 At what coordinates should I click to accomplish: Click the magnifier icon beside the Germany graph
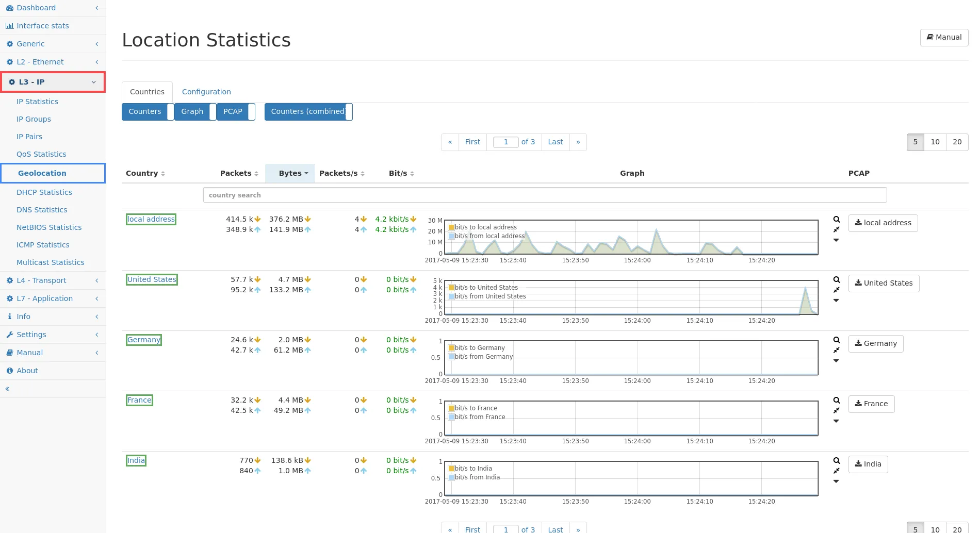tap(837, 340)
